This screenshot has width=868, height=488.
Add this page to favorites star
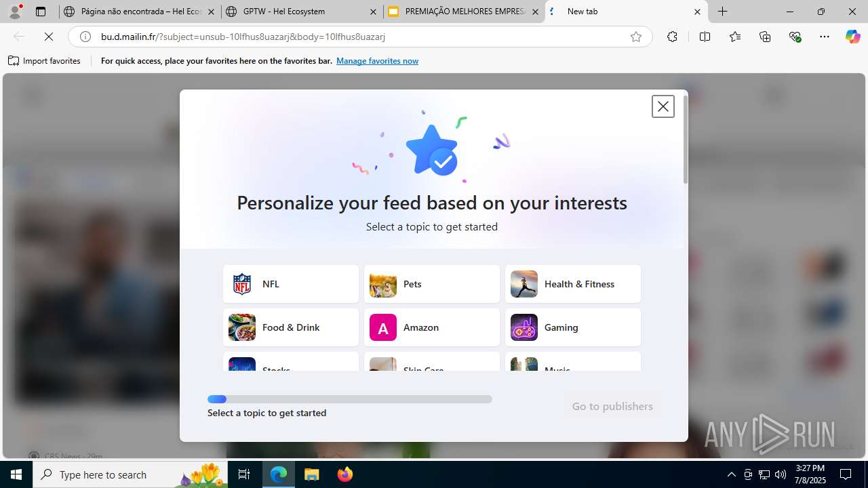tap(636, 37)
